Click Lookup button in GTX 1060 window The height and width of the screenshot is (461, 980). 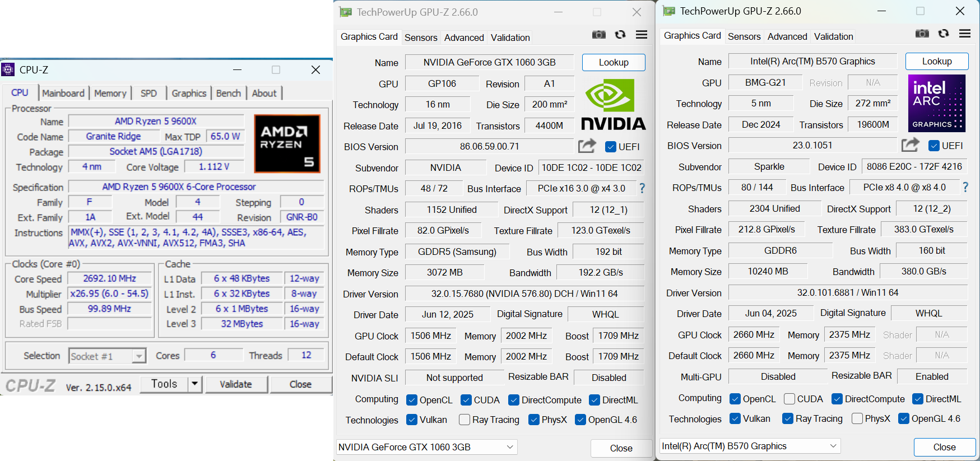coord(614,62)
